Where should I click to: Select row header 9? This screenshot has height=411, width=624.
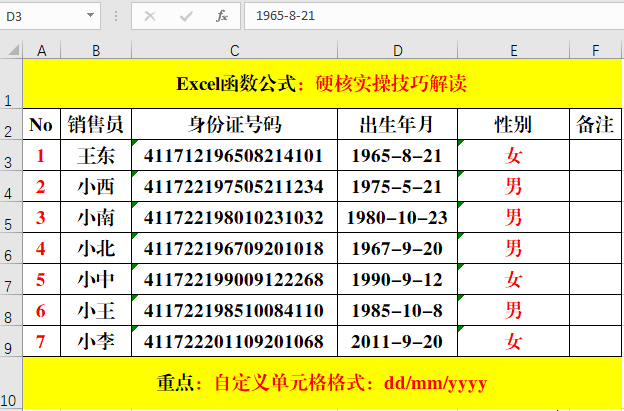pos(11,341)
